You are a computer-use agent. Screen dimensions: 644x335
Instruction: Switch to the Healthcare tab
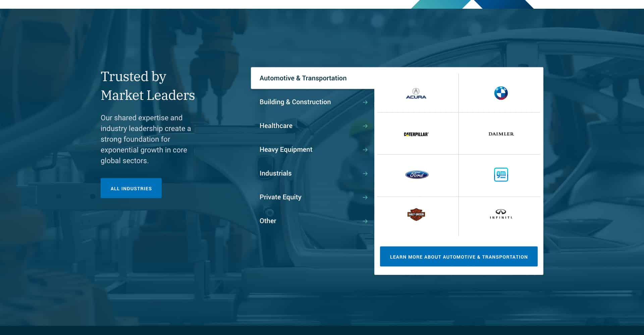313,126
